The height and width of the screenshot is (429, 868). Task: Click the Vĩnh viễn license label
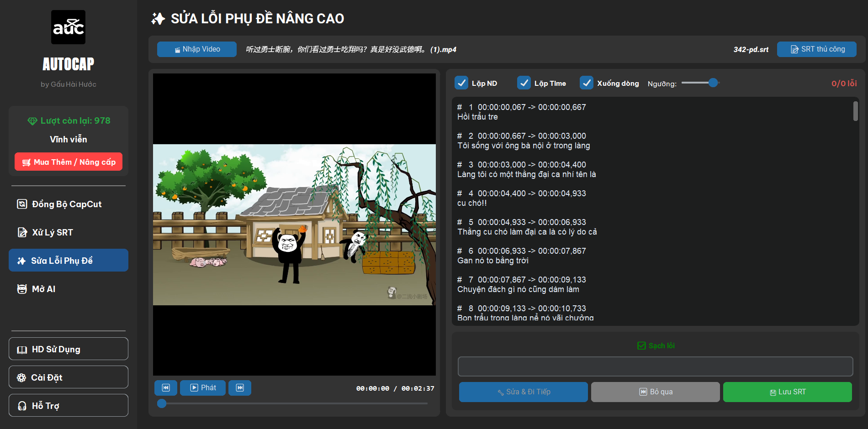69,139
